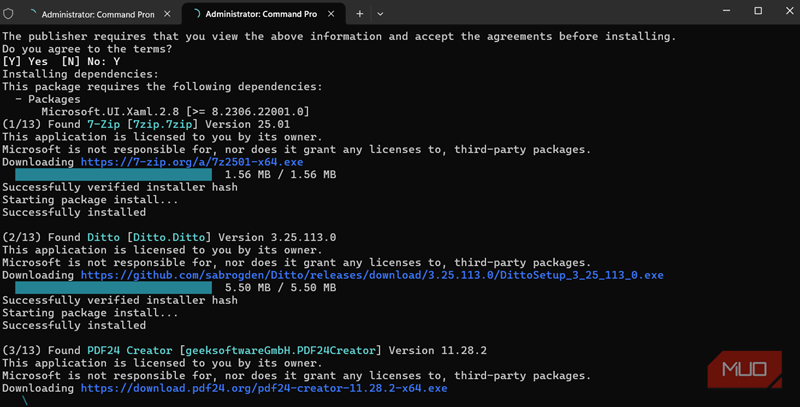Click the Ditto 5.50 MB progress bar

coord(107,287)
